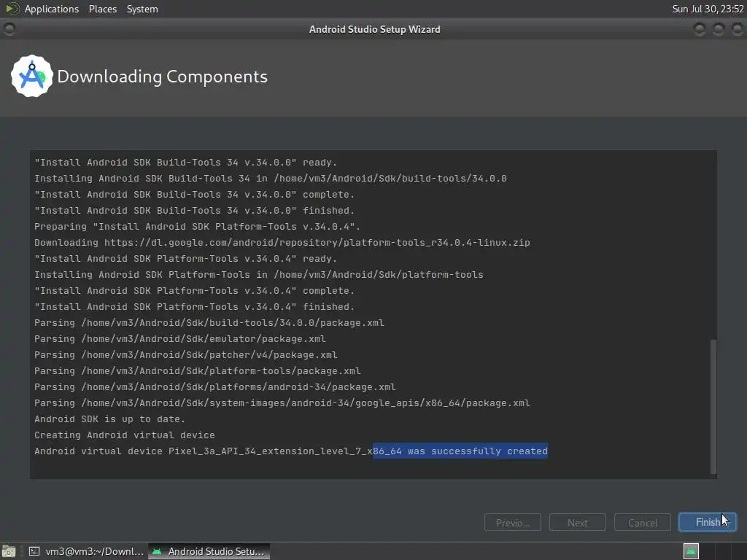
Task: Open the Applications menu
Action: pyautogui.click(x=52, y=9)
